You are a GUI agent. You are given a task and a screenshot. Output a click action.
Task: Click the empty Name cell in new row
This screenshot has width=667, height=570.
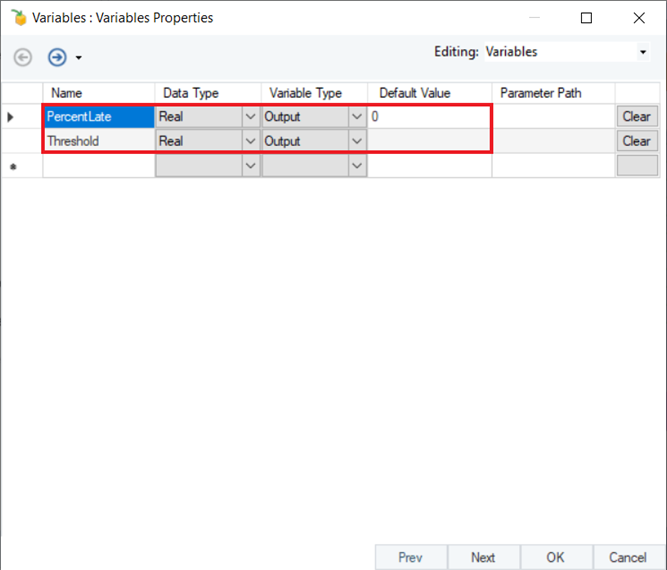tap(99, 165)
